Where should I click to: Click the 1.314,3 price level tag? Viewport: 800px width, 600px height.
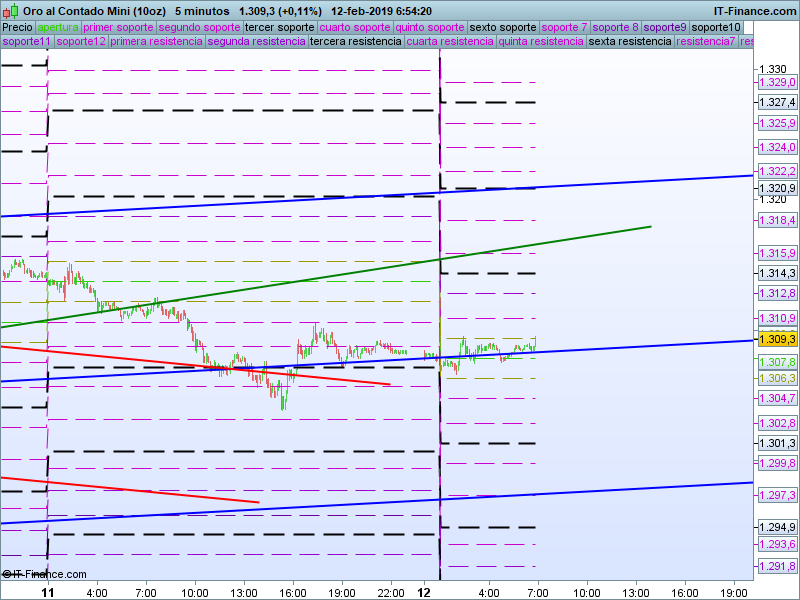pos(777,273)
